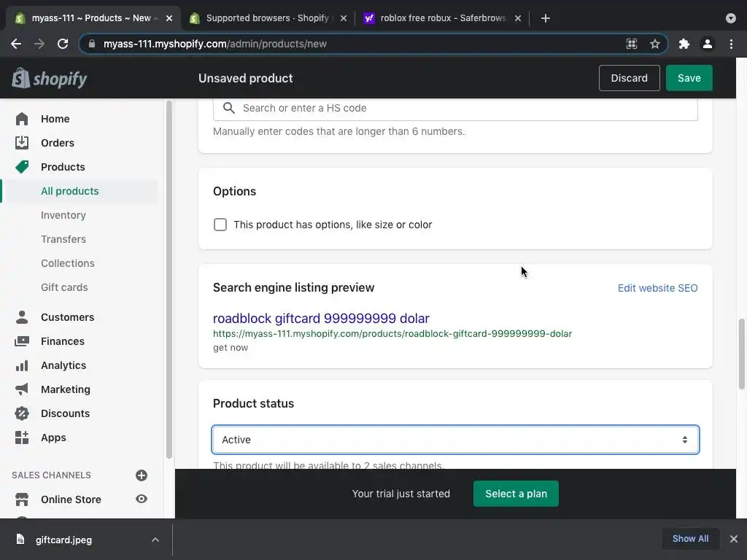The width and height of the screenshot is (747, 560).
Task: Click the Discounts percent badge icon
Action: tap(22, 413)
